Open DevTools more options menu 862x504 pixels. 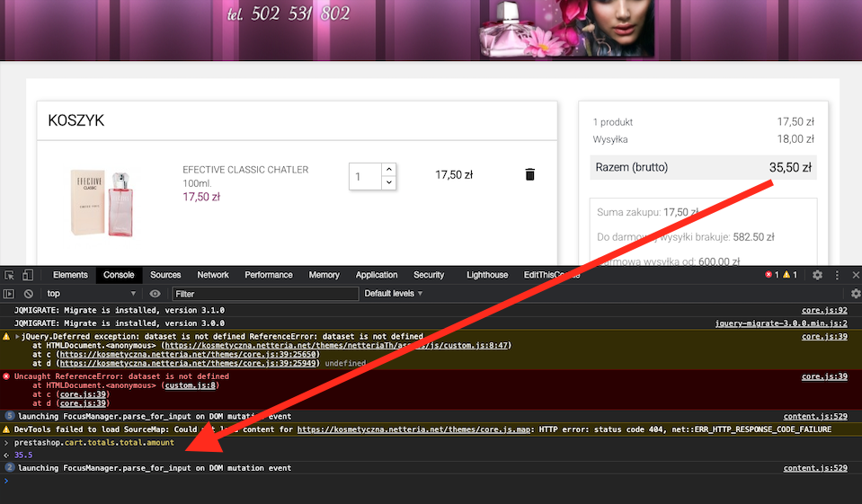(x=837, y=275)
